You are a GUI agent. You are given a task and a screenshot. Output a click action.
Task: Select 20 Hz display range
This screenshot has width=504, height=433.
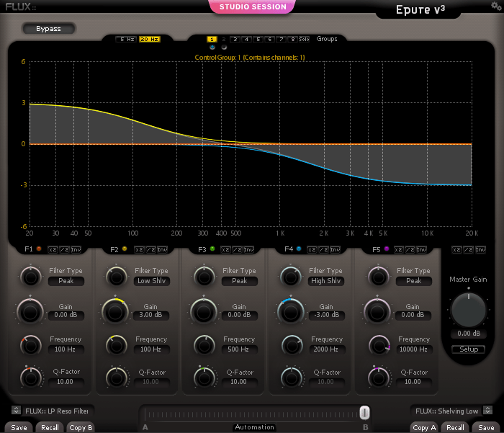click(150, 39)
